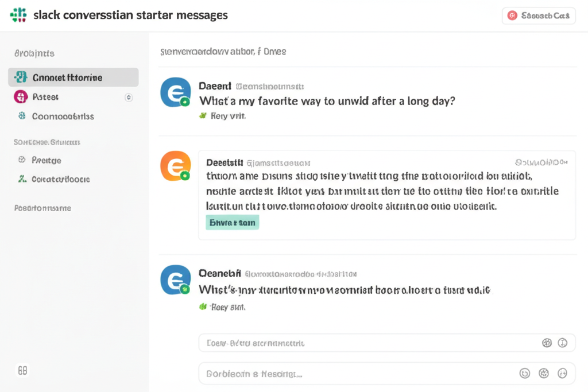Open the search box with the red icon
Image resolution: width=588 pixels, height=392 pixels.
pos(539,16)
